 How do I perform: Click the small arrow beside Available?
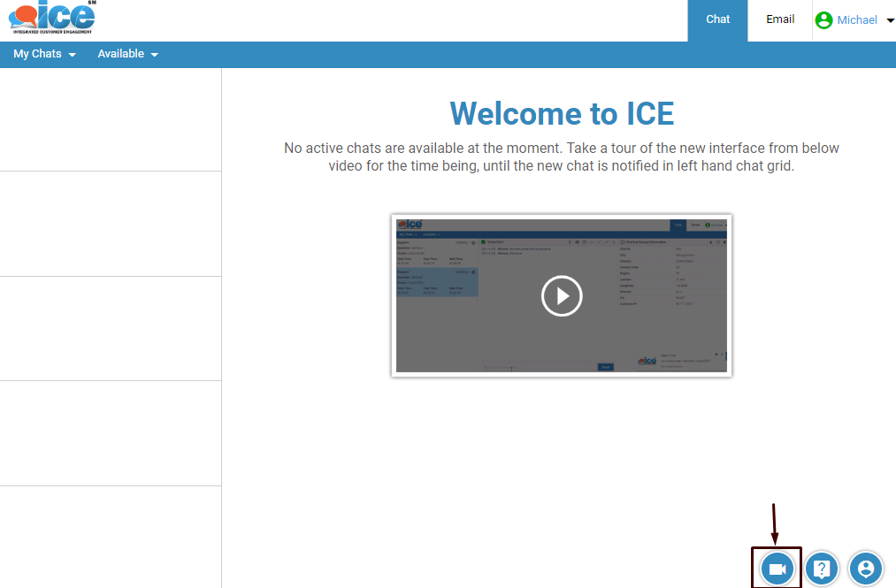point(155,55)
